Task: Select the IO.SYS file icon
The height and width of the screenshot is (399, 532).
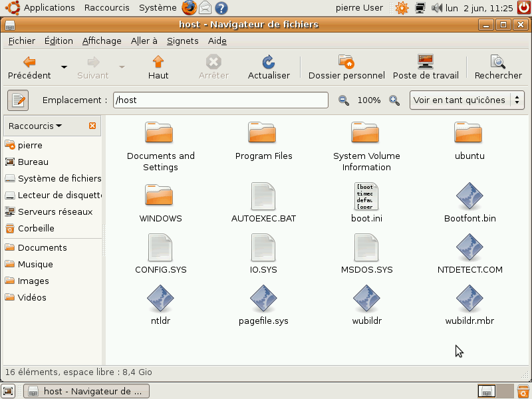Action: coord(263,247)
